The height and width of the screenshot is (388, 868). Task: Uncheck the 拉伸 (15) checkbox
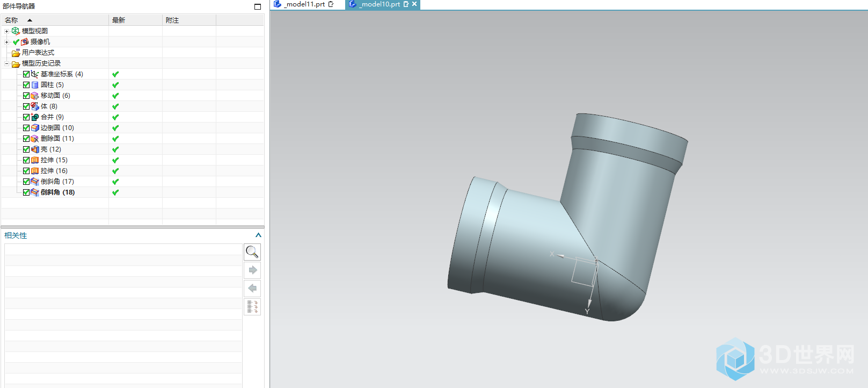[x=26, y=160]
